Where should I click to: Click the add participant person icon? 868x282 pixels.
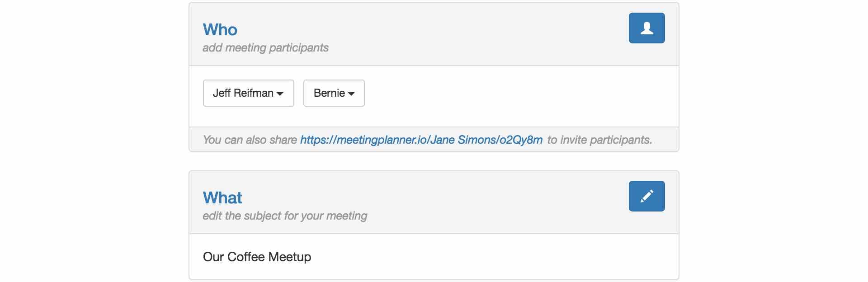tap(646, 28)
